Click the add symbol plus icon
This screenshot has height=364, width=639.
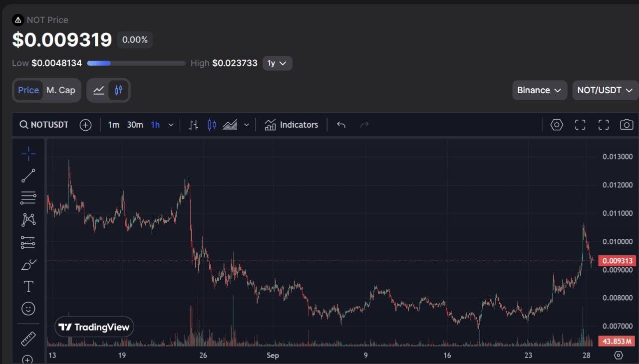click(x=85, y=125)
